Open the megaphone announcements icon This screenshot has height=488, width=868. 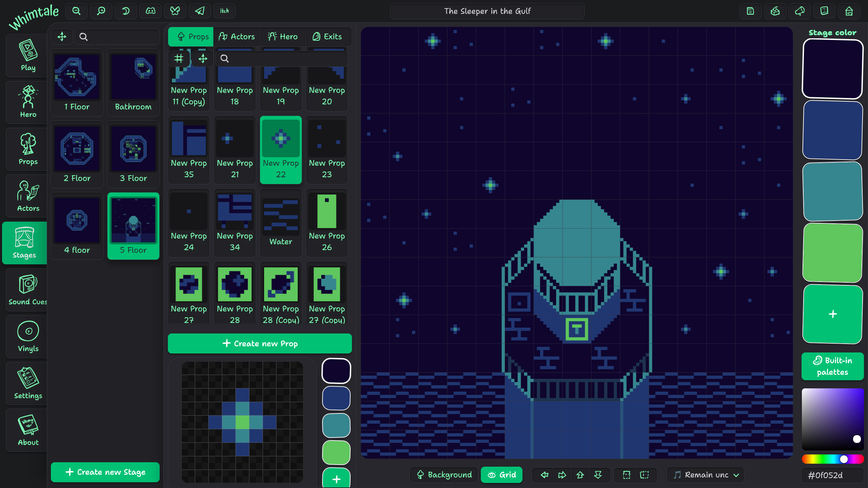click(x=800, y=11)
